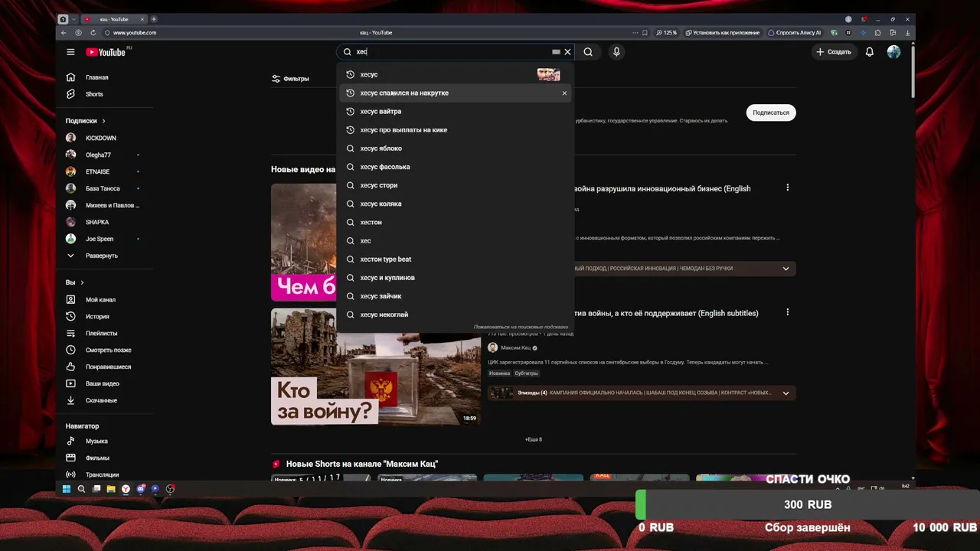Viewport: 980px width, 551px height.
Task: Choose the suggestion «хестон type beat»
Action: [x=455, y=259]
